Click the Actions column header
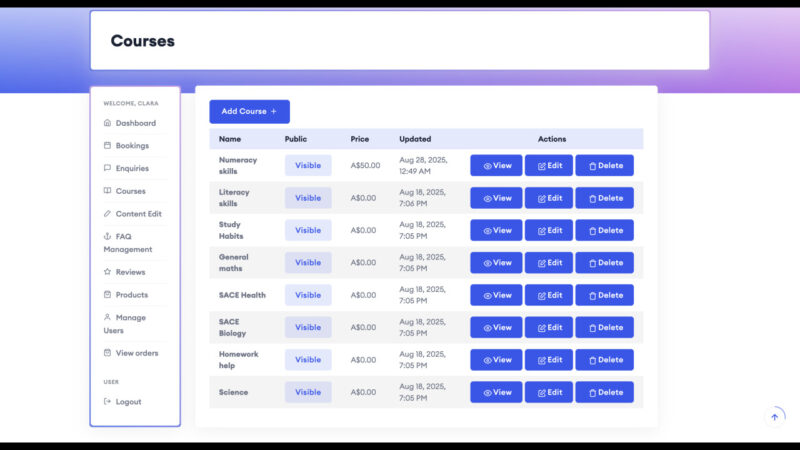This screenshot has width=800, height=450. coord(552,139)
